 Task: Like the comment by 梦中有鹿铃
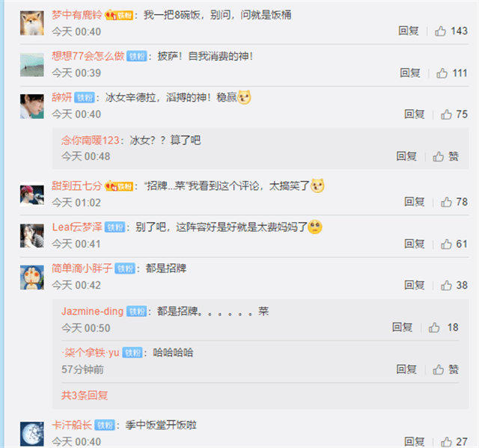[451, 31]
